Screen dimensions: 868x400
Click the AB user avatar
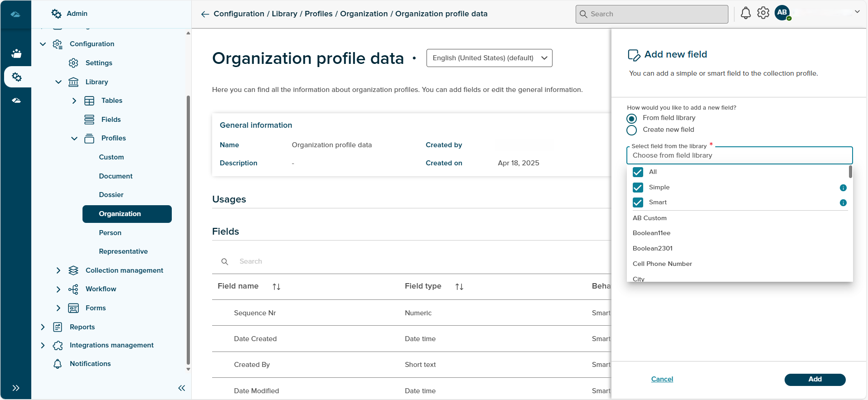(x=782, y=13)
